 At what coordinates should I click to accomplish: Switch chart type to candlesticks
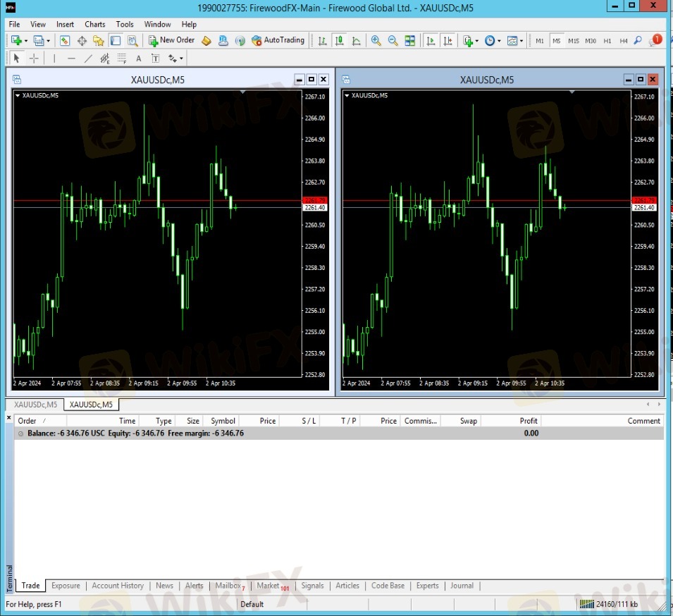pos(340,41)
